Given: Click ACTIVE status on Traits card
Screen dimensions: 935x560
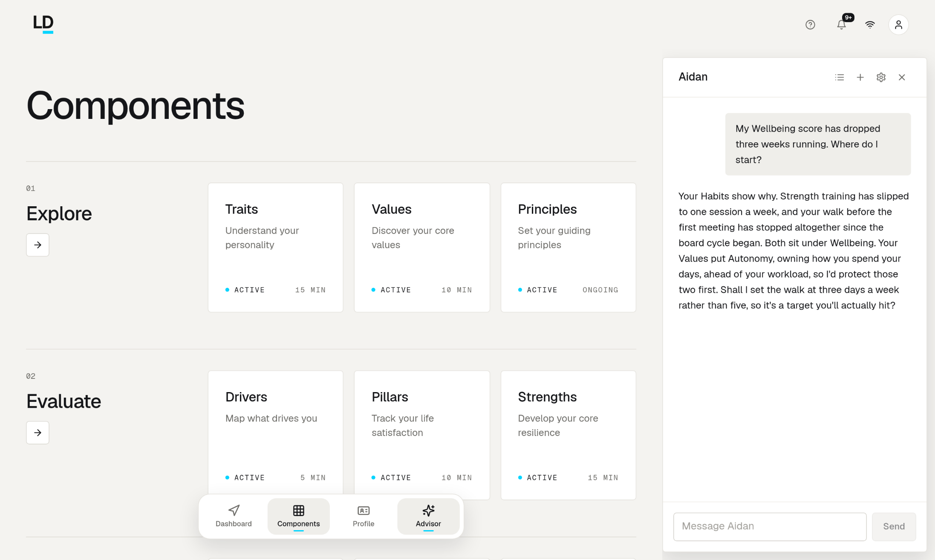Looking at the screenshot, I should click(245, 290).
